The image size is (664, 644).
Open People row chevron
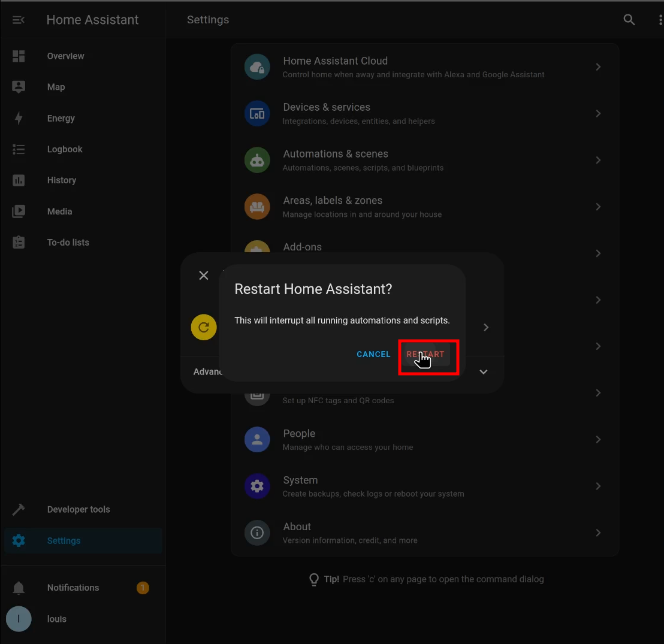click(598, 440)
